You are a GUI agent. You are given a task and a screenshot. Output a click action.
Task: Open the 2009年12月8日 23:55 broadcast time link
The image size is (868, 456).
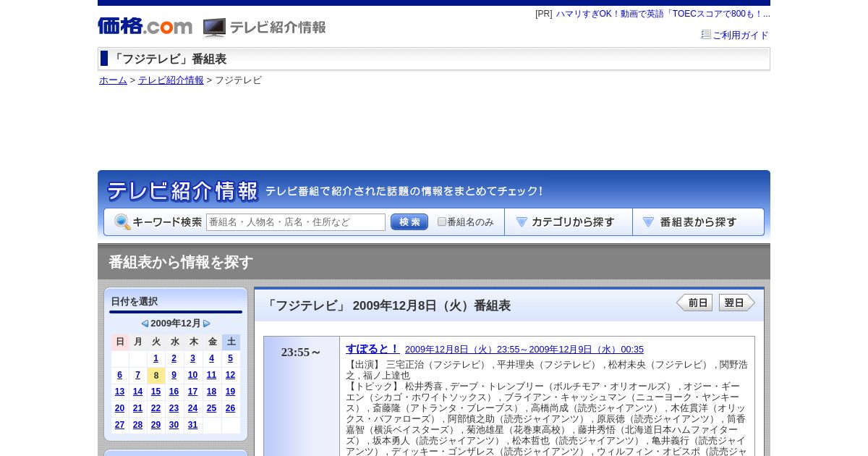(524, 350)
